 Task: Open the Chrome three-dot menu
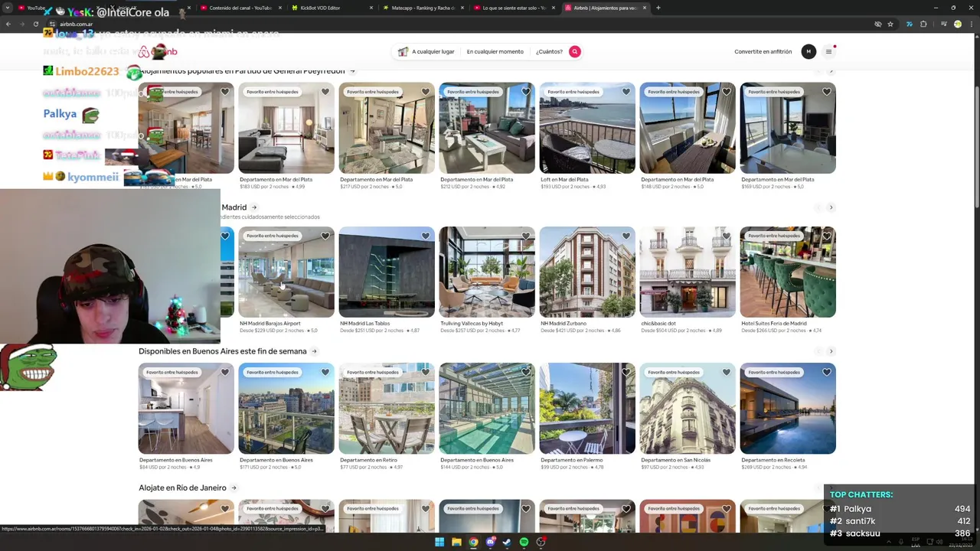[x=972, y=24]
